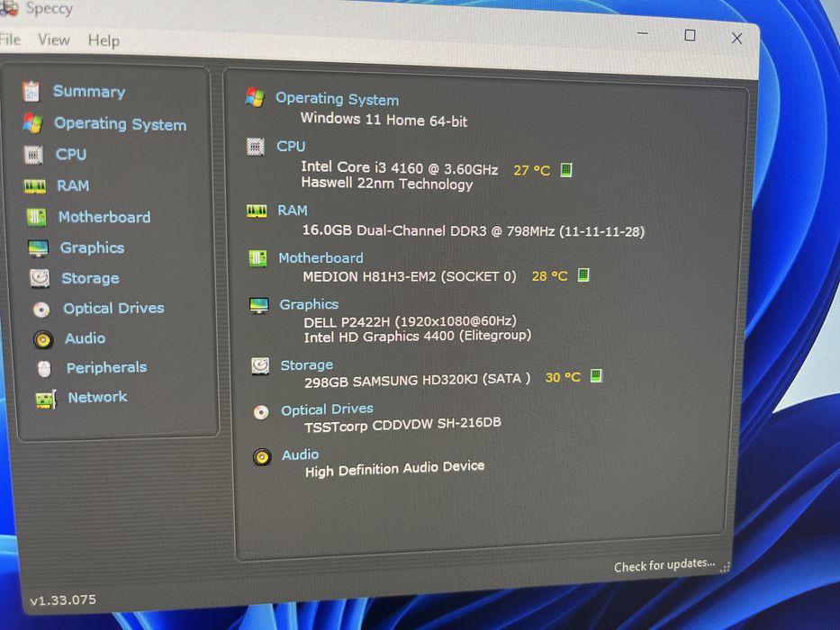Click the version number v1.33.075
This screenshot has height=630, width=840.
(x=63, y=600)
